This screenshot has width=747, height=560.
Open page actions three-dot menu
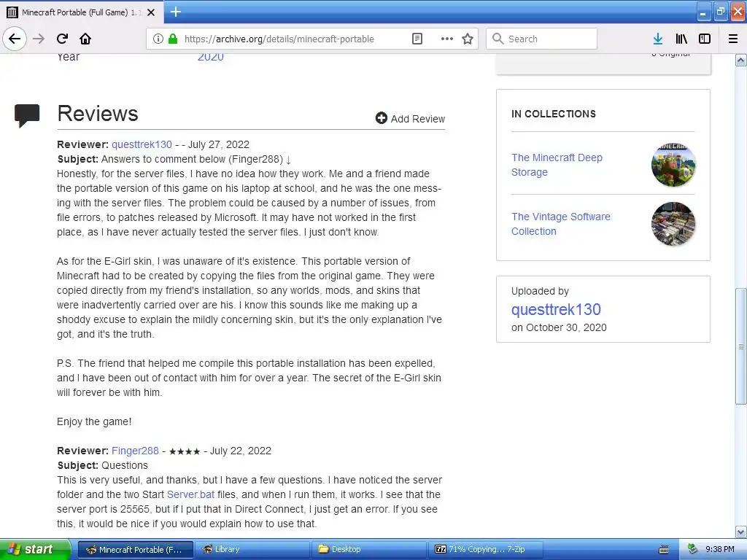[447, 39]
